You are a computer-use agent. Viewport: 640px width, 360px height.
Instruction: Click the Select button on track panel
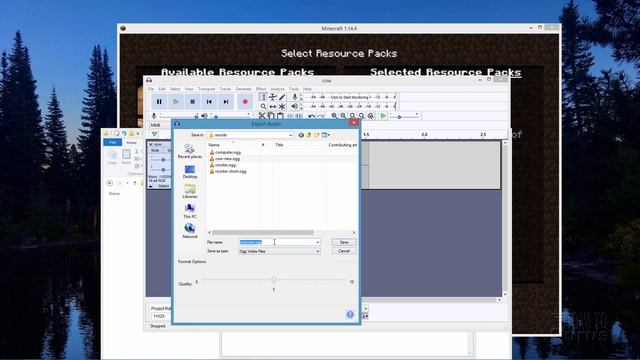point(163,186)
